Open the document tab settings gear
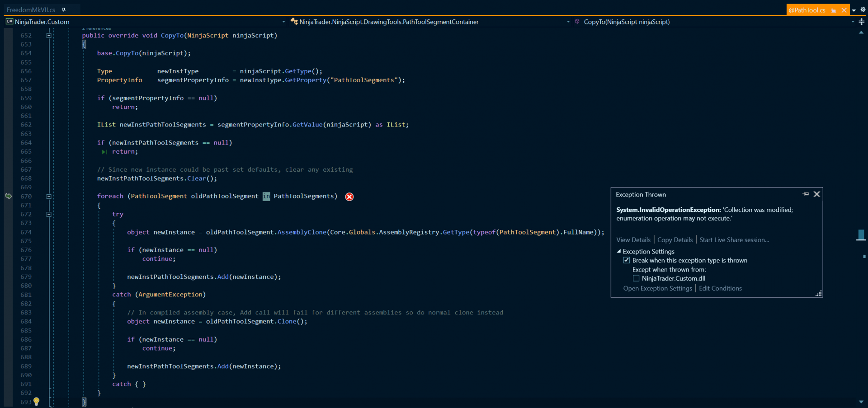The height and width of the screenshot is (408, 868). (863, 9)
